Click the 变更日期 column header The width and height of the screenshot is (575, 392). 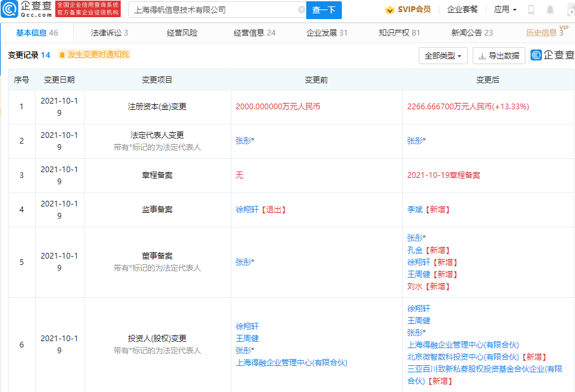click(x=60, y=80)
